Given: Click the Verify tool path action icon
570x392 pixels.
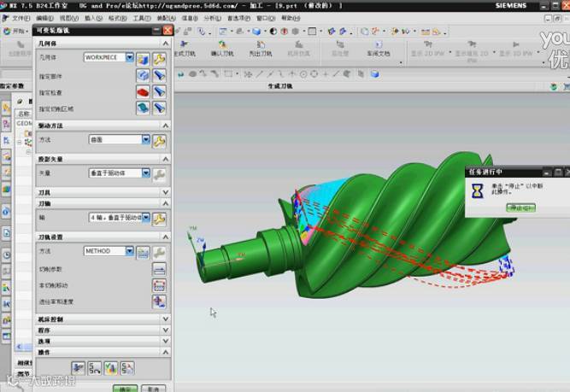Looking at the screenshot, I should pyautogui.click(x=111, y=368).
